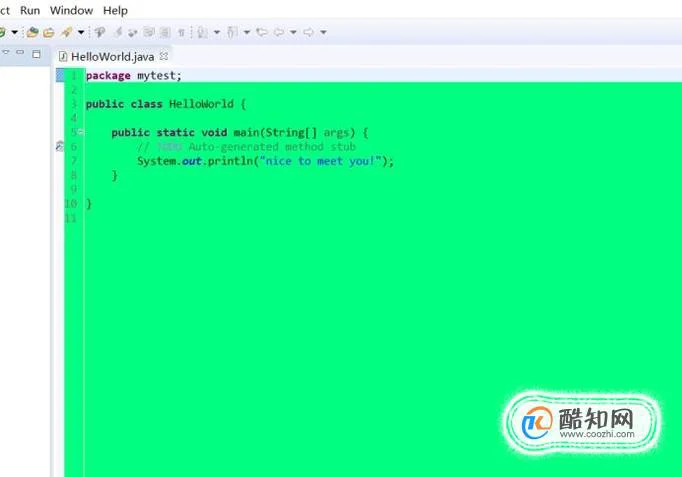Click the text 'package mytest;' on line 1
This screenshot has height=477, width=682.
(x=134, y=76)
